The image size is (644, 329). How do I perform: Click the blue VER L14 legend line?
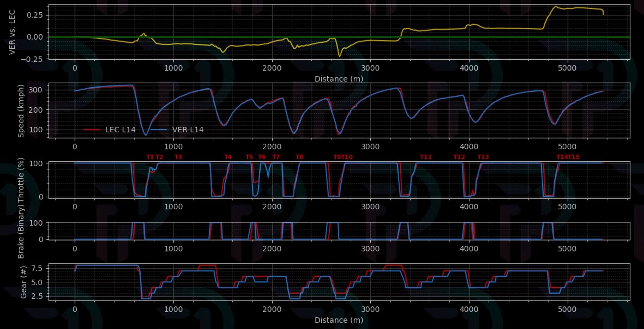click(x=159, y=130)
